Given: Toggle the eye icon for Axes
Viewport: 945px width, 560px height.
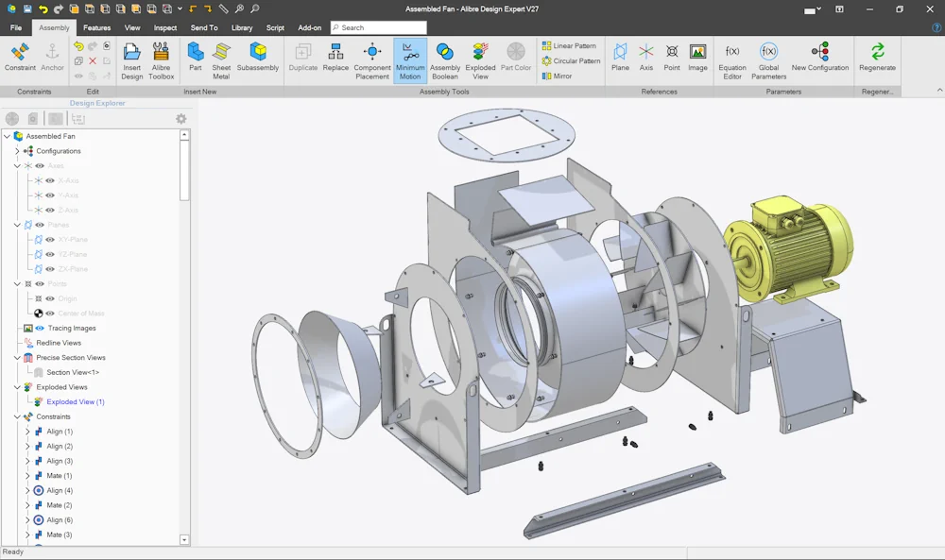Looking at the screenshot, I should point(40,165).
